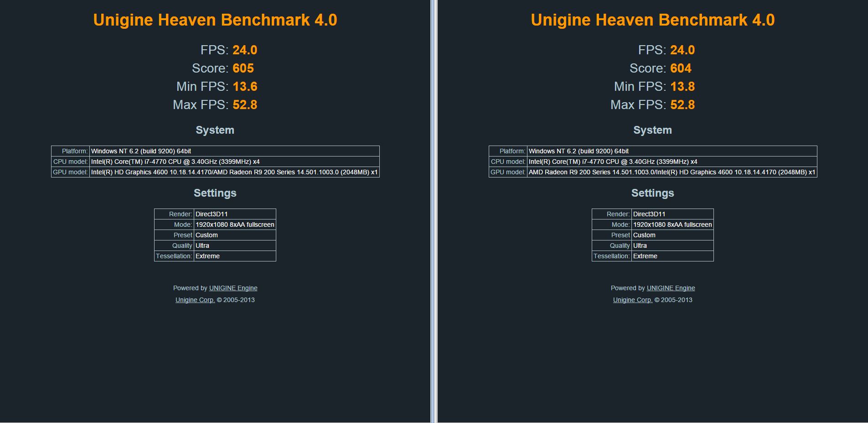The width and height of the screenshot is (868, 423).
Task: Click the Min FPS value 13.6
Action: (x=245, y=87)
